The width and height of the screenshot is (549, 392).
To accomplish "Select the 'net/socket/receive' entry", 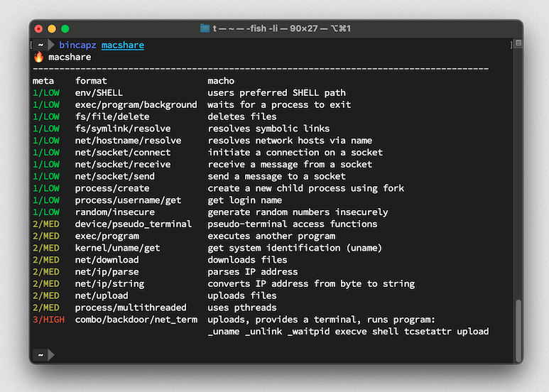I will point(123,164).
